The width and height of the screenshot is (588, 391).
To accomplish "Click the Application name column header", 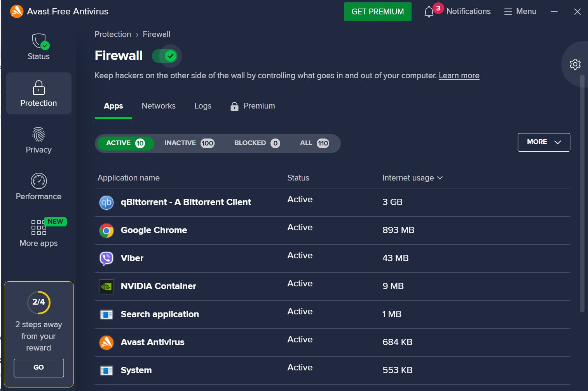I will click(x=129, y=178).
